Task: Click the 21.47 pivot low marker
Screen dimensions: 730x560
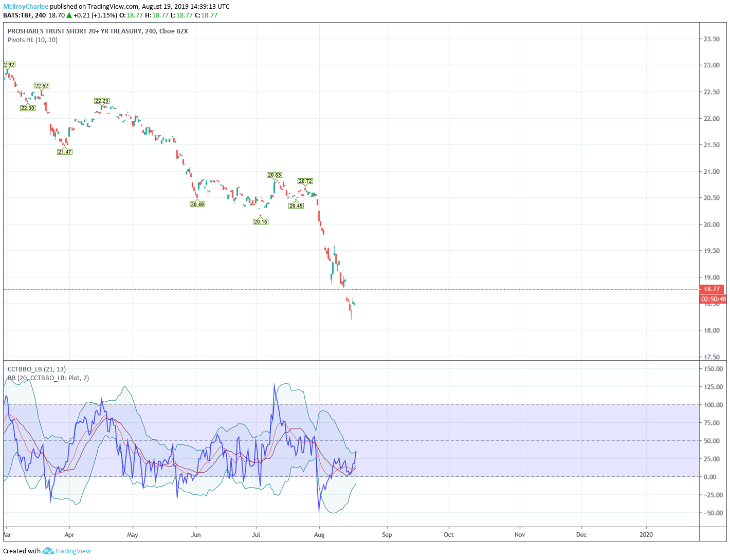Action: [65, 152]
